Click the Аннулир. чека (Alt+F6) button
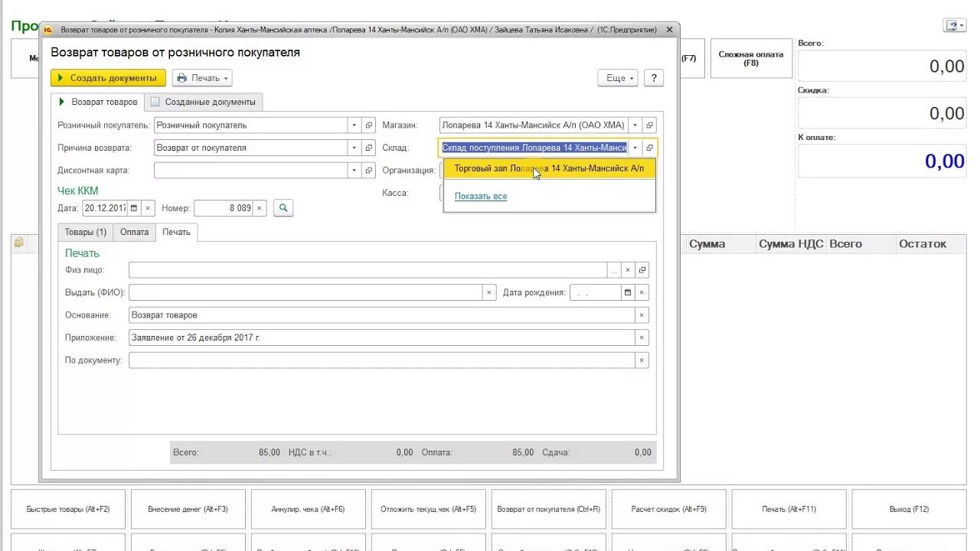This screenshot has height=551, width=980. (x=309, y=509)
